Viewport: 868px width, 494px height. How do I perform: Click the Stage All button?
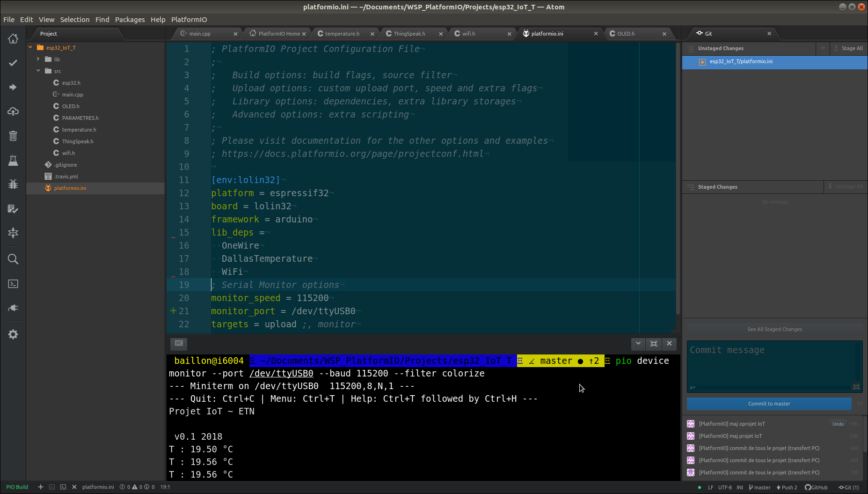[848, 48]
